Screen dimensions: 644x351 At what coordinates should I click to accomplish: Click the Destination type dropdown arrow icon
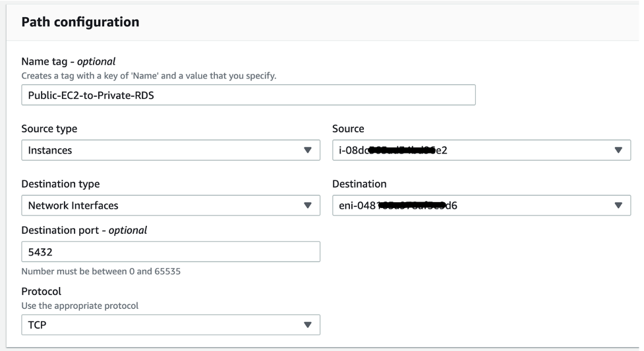(x=307, y=205)
